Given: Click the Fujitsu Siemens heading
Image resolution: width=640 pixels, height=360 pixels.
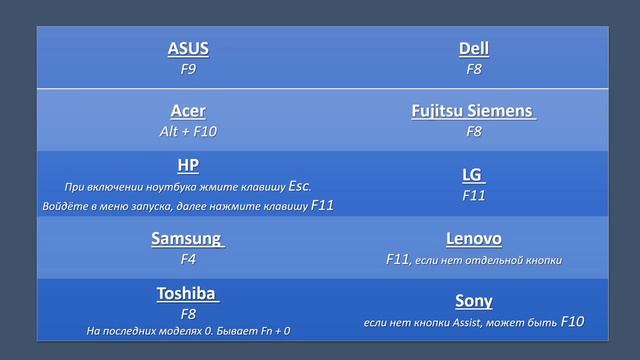Looking at the screenshot, I should [x=473, y=111].
